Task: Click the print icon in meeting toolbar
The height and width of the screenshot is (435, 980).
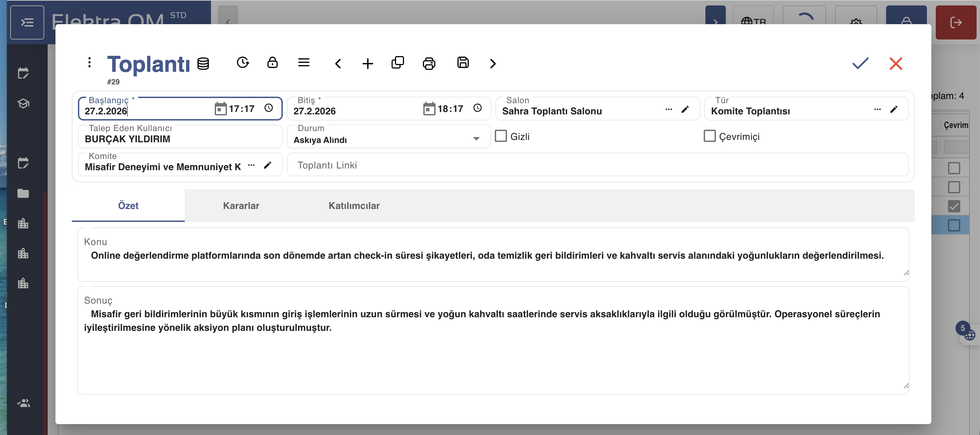Action: coord(429,63)
